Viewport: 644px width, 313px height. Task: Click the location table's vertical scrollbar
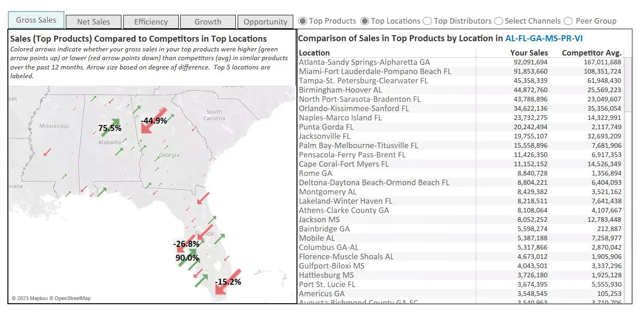628,84
